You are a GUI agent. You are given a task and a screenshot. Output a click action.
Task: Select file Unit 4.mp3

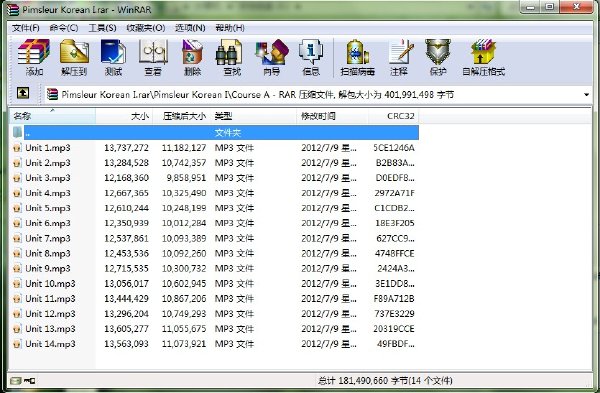(x=48, y=193)
